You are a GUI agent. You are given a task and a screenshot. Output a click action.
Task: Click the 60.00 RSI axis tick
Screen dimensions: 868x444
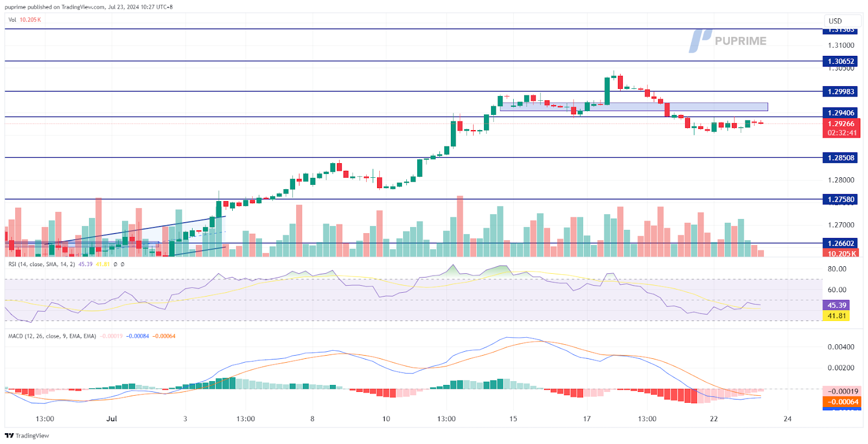click(x=837, y=290)
